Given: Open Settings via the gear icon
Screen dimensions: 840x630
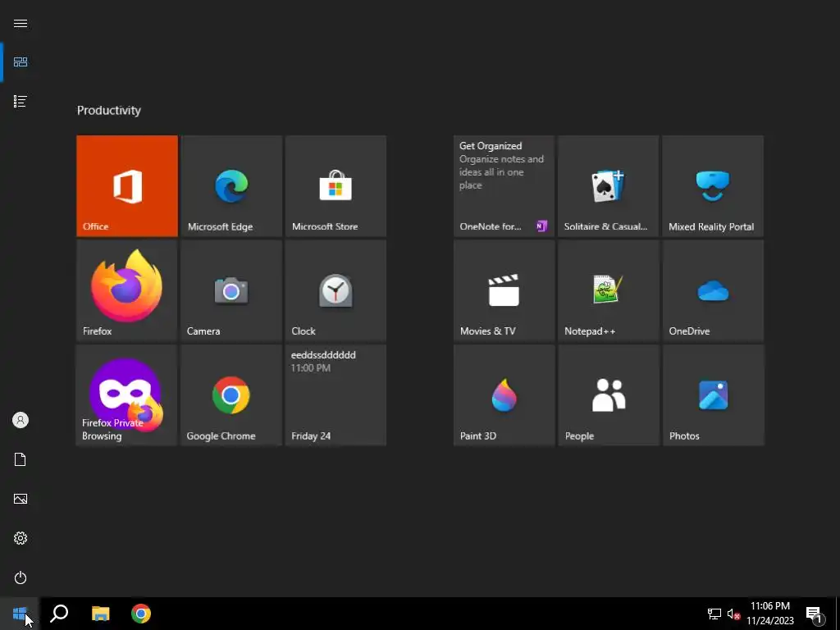Looking at the screenshot, I should click(21, 538).
